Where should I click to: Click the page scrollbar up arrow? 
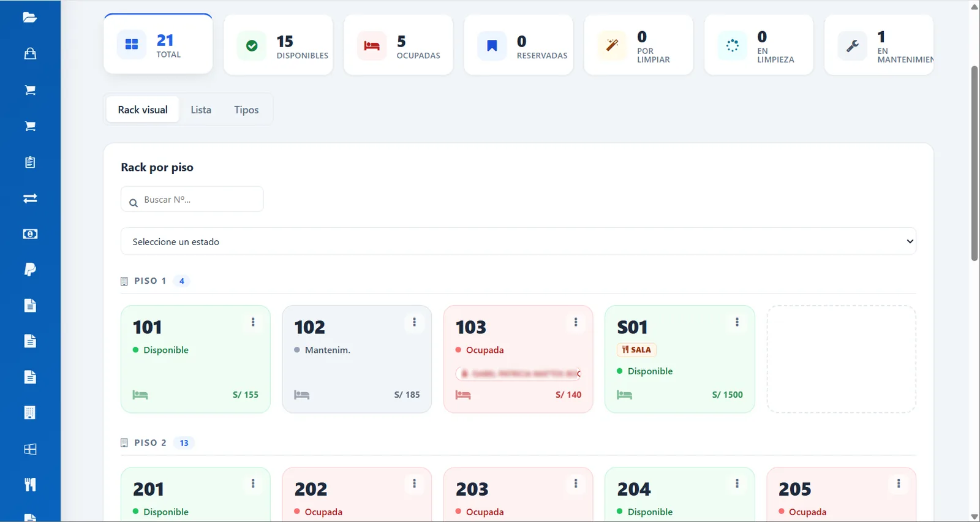(974, 6)
